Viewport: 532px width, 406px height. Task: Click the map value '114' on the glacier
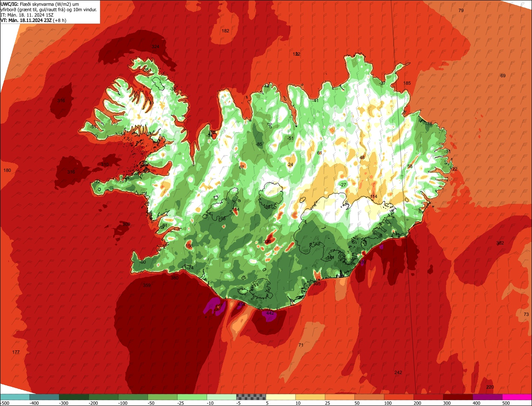coord(374,196)
